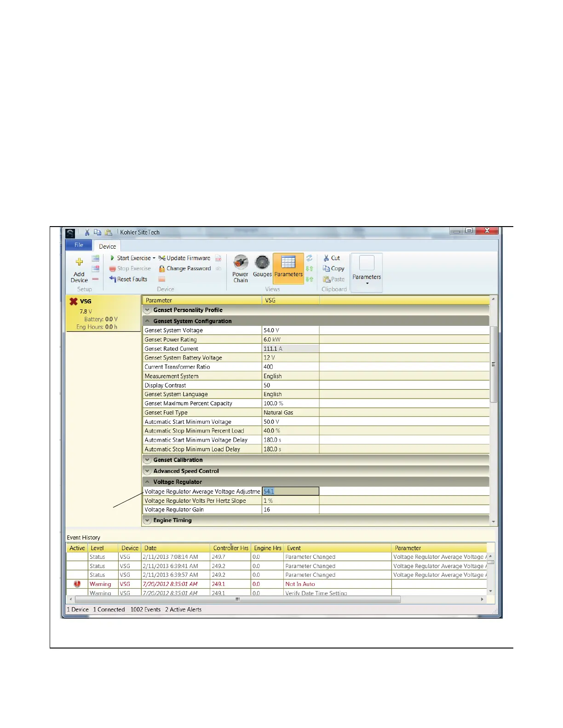Click the top small icon right of Add Device
563x728 pixels.
(x=95, y=258)
